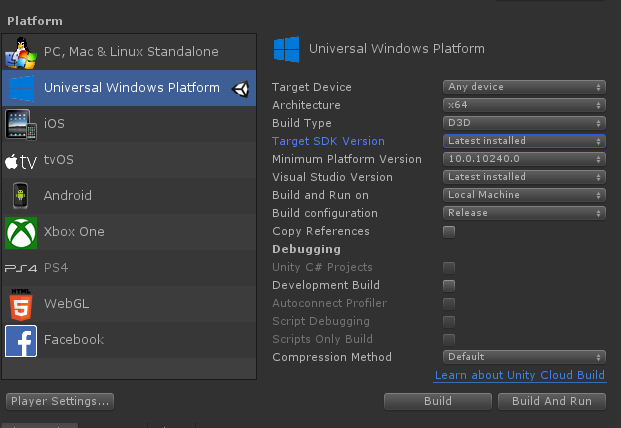Click the large Windows logo header icon
This screenshot has height=428, width=621.
286,49
